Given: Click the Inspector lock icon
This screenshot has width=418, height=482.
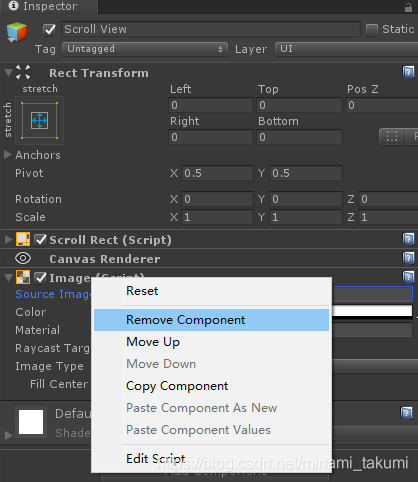Looking at the screenshot, I should (408, 7).
